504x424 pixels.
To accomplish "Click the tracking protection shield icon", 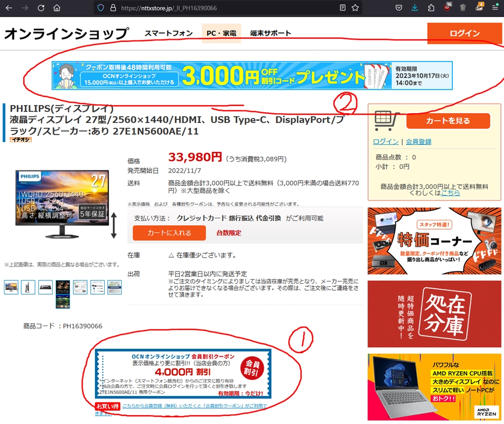I will [x=100, y=8].
